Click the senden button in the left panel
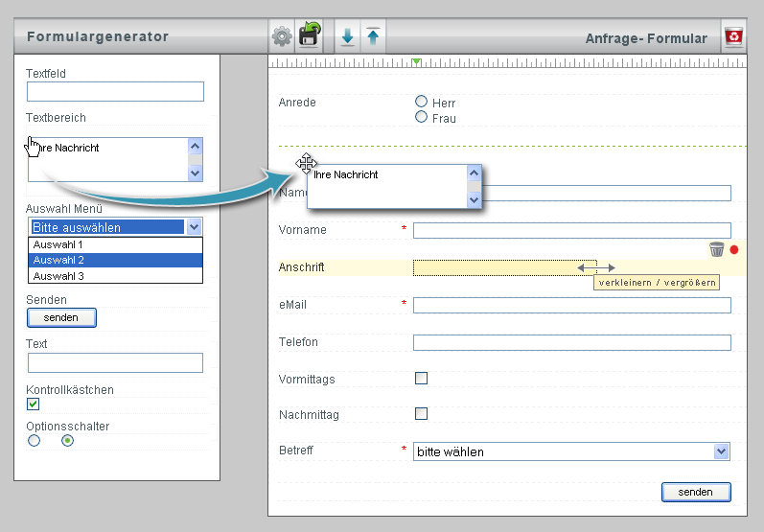 point(61,317)
